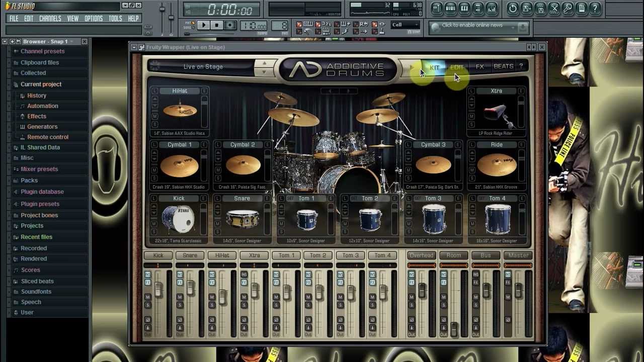Click the download arrow icon on Snare channel
The image size is (644, 362).
(180, 328)
